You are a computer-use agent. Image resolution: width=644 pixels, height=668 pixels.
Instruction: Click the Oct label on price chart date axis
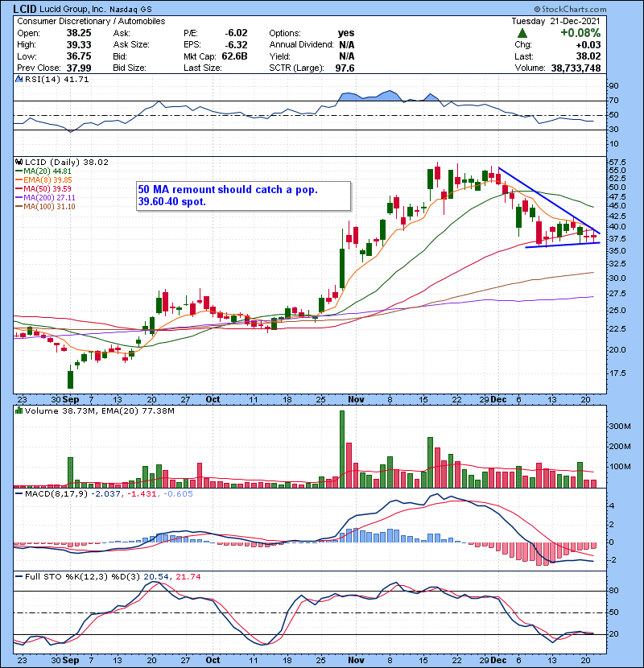(213, 399)
